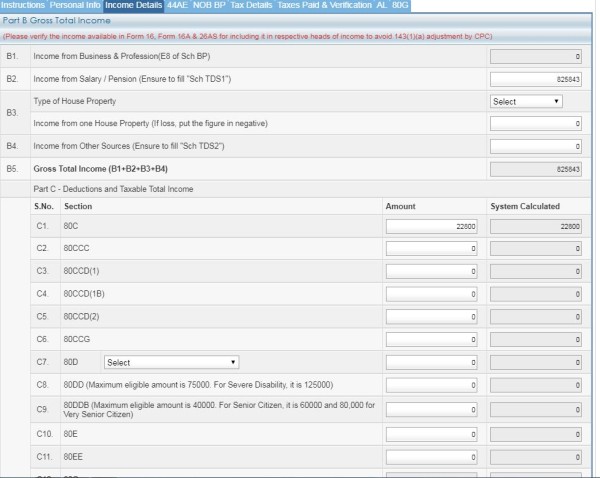600x478 pixels.
Task: Select the 80CCD(1B) amount field
Action: tap(432, 294)
